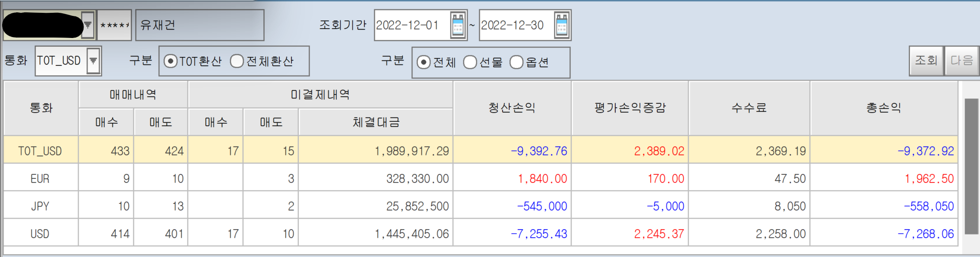This screenshot has height=257, width=980.
Task: Click the 총손익 column header
Action: 884,108
